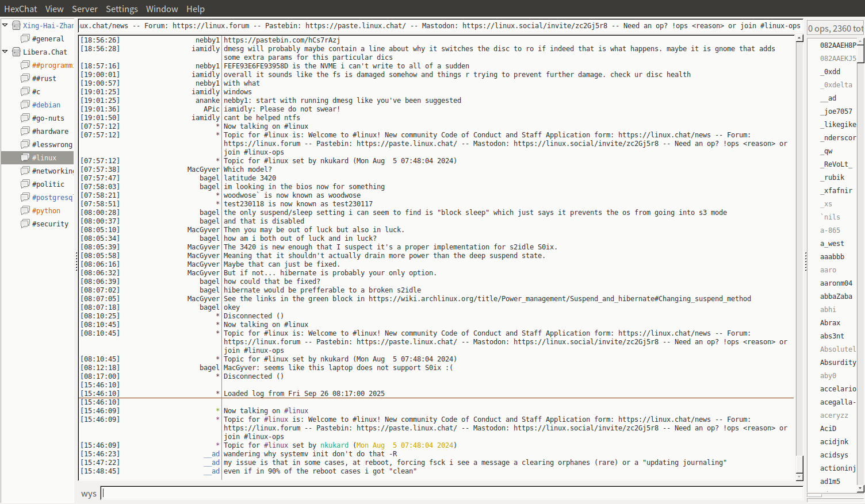Click the wys nickname button
The width and height of the screenshot is (865, 504).
click(x=89, y=494)
